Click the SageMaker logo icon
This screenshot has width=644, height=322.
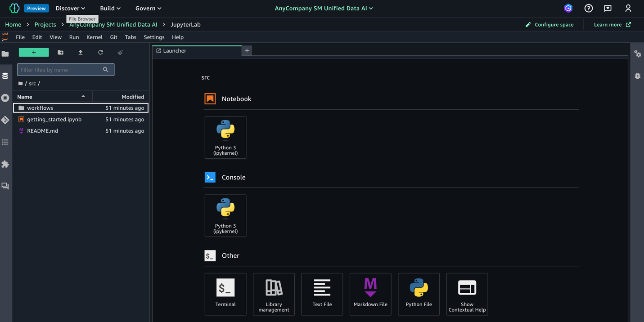(x=14, y=8)
